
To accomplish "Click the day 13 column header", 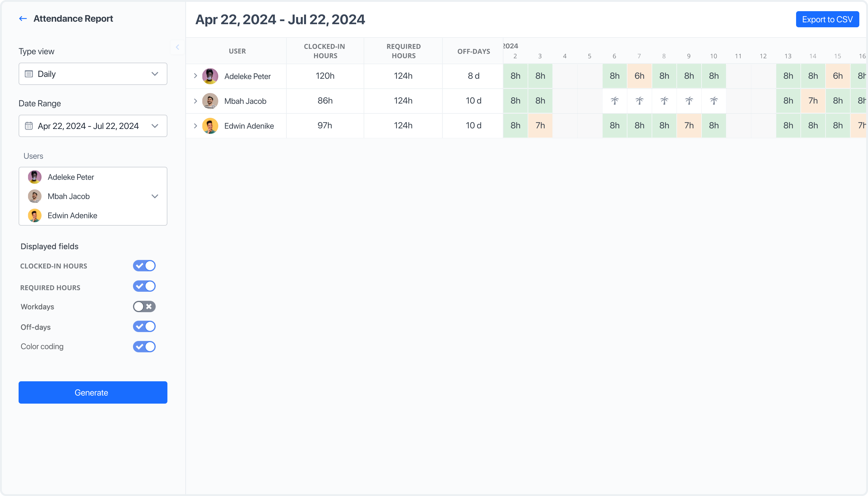I will (x=788, y=56).
